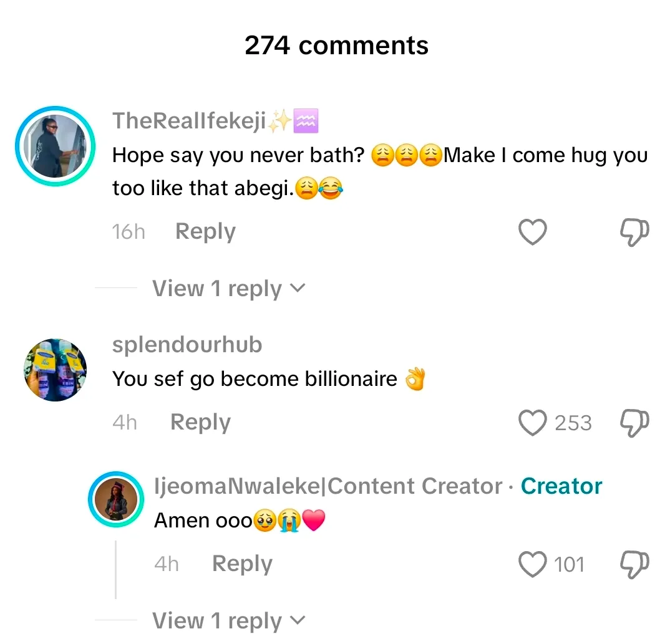Open splendourhub username link
670x644 pixels.
coord(187,345)
